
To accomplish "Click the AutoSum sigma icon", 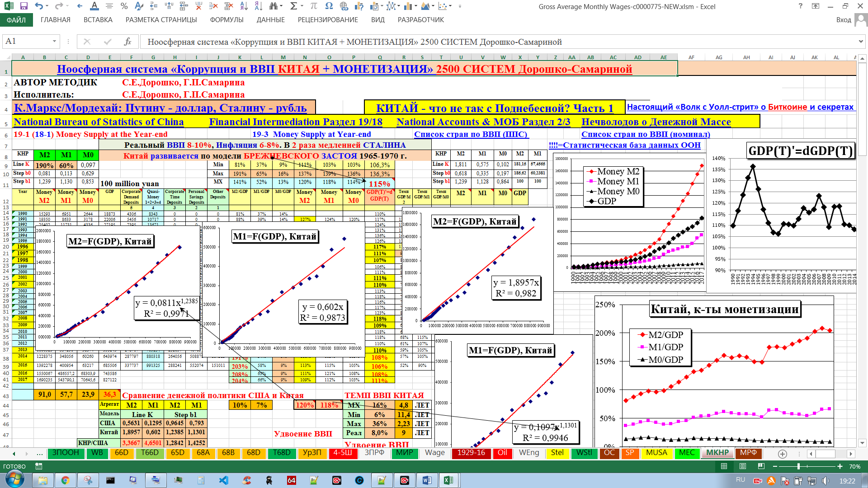I will [293, 6].
